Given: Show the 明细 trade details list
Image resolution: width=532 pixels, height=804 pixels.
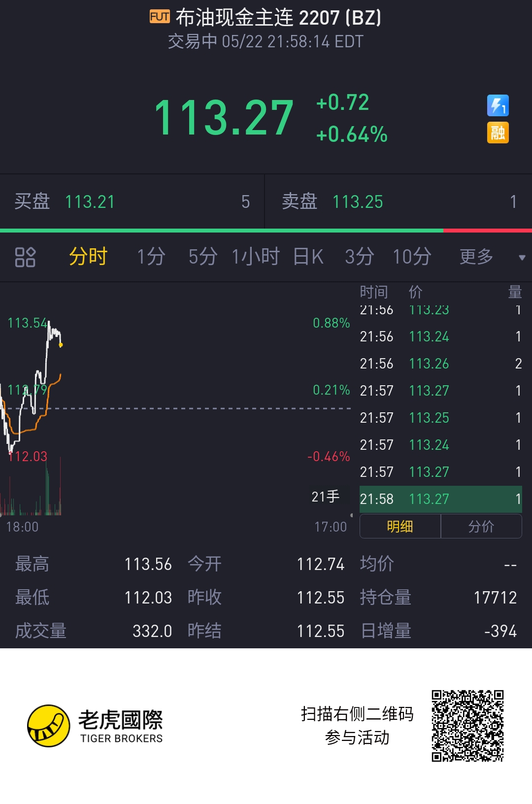Looking at the screenshot, I should point(400,527).
